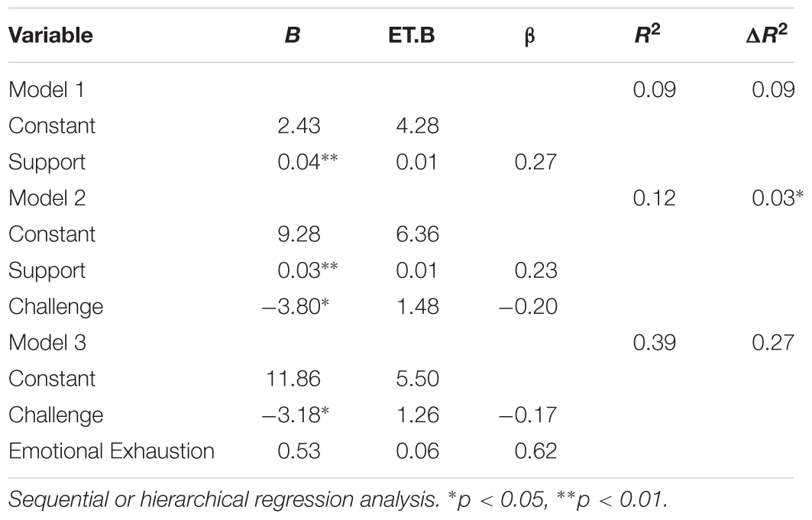Click the Model 1 row label
812x520 pixels.
[47, 89]
